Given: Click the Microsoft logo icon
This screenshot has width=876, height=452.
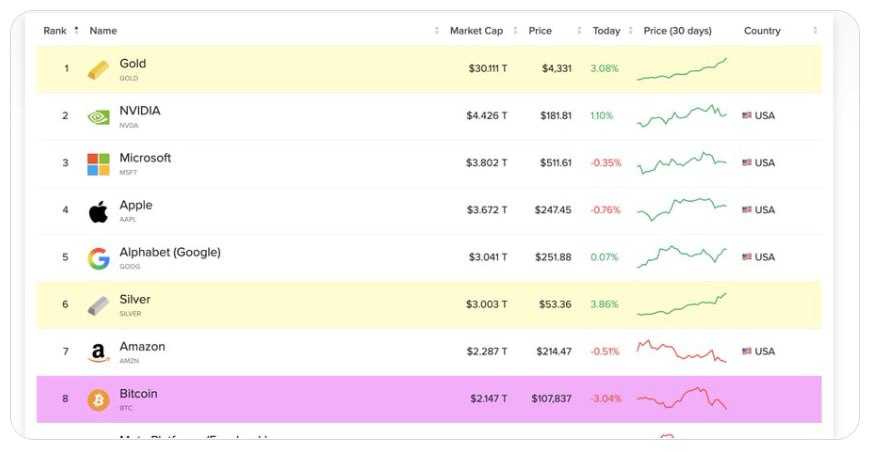Looking at the screenshot, I should click(98, 164).
